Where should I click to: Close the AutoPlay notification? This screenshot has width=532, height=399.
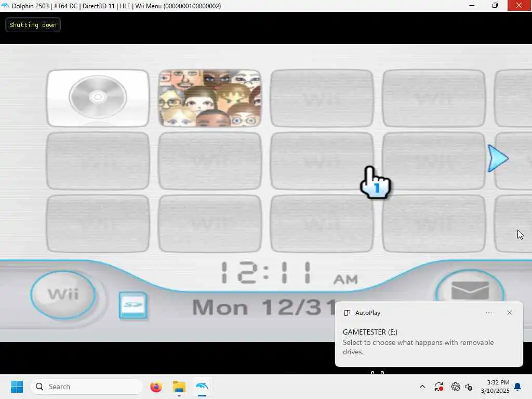tap(509, 313)
